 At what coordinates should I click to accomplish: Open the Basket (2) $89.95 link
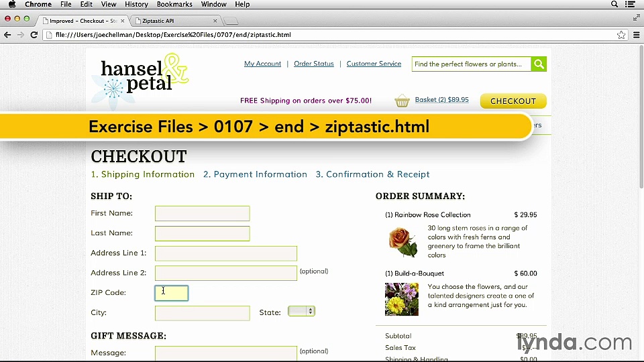[x=441, y=100]
